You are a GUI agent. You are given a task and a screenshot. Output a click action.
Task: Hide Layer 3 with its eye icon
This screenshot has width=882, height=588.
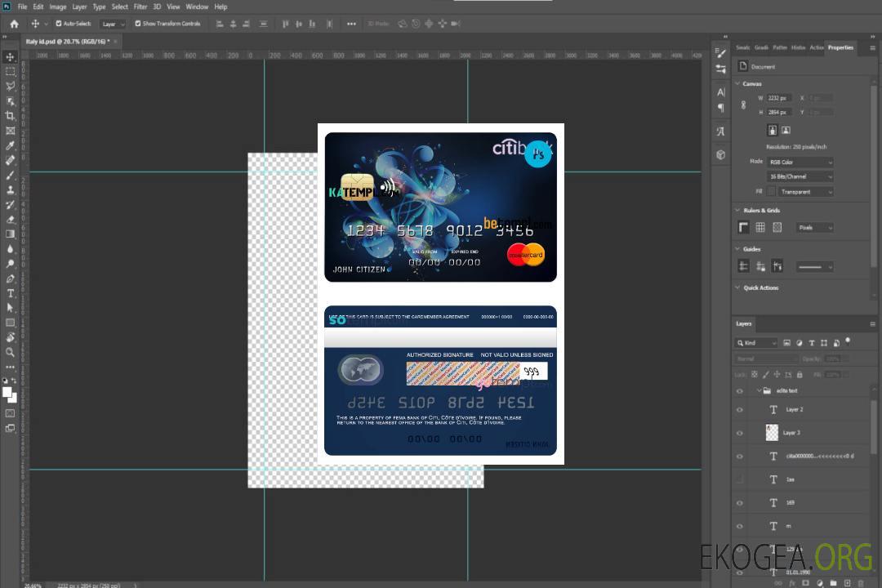coord(740,434)
